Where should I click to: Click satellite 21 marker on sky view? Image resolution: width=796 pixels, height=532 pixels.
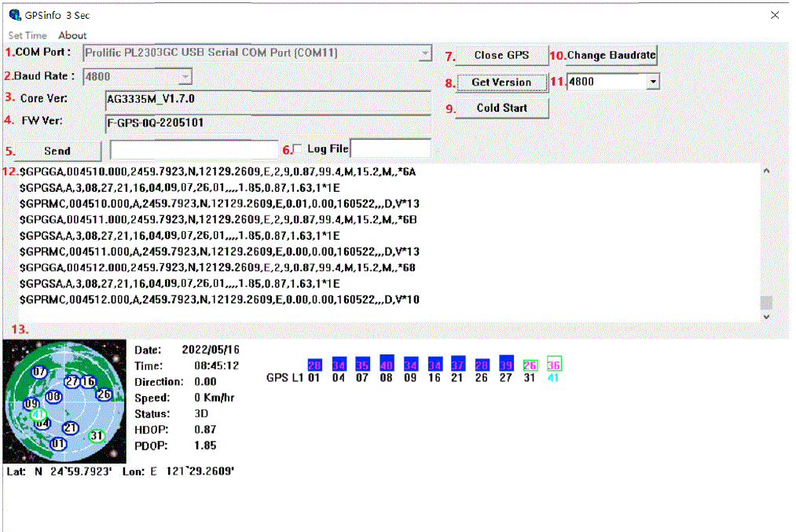tap(71, 428)
